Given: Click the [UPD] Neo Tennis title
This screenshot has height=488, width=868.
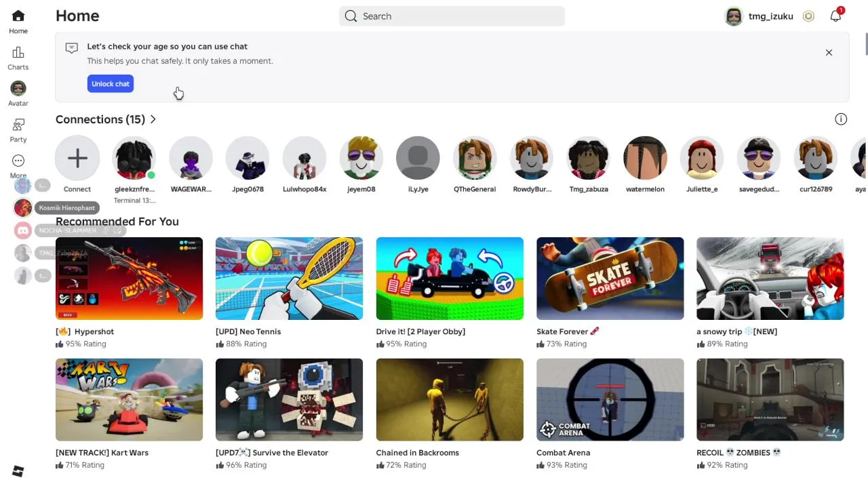Looking at the screenshot, I should (248, 331).
